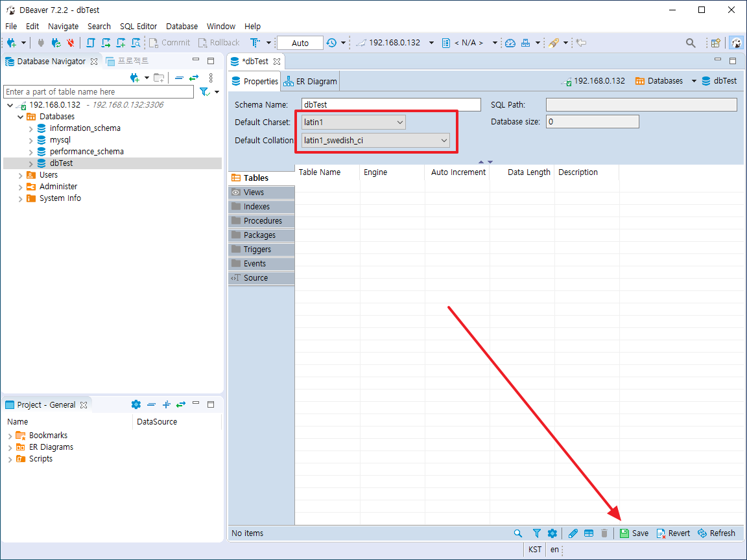Expand the mysql database node
This screenshot has width=747, height=560.
(30, 141)
